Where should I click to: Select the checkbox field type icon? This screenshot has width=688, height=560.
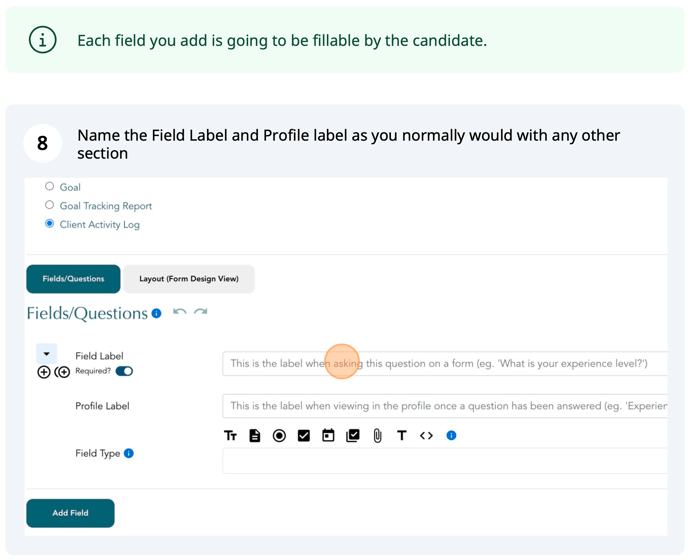point(304,435)
